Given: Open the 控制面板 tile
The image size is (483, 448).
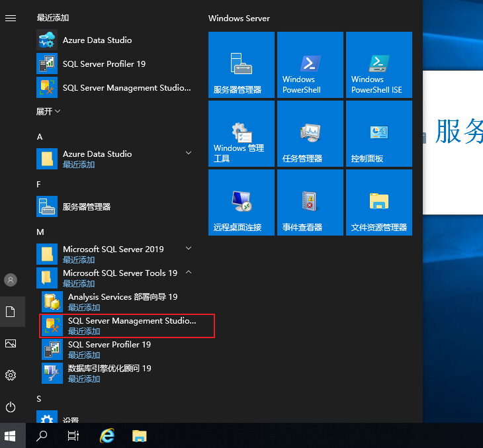Looking at the screenshot, I should coord(378,134).
